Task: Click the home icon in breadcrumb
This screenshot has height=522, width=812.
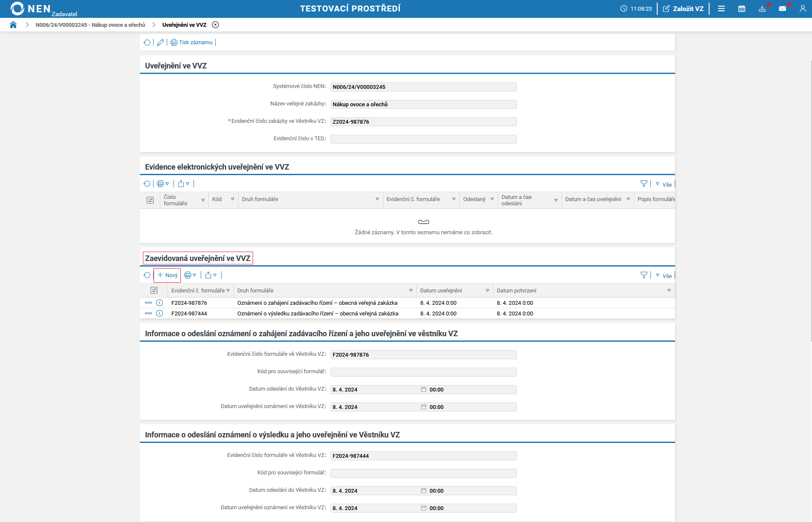Action: tap(13, 25)
